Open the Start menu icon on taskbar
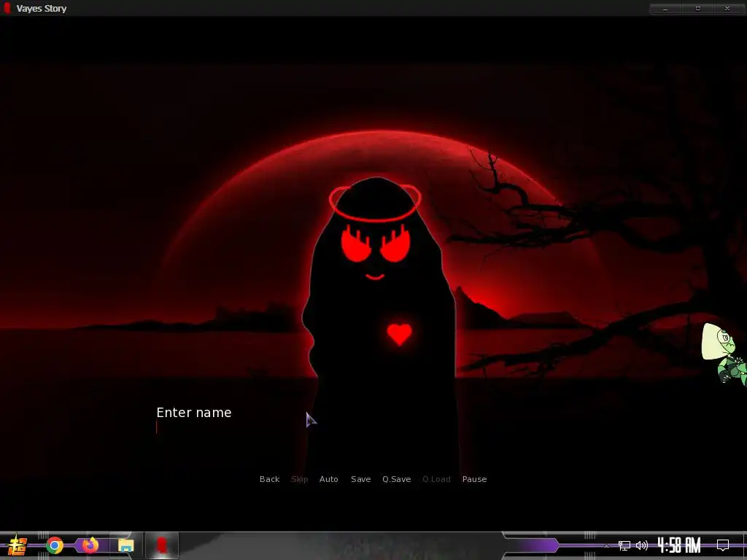The image size is (747, 560). 18,545
